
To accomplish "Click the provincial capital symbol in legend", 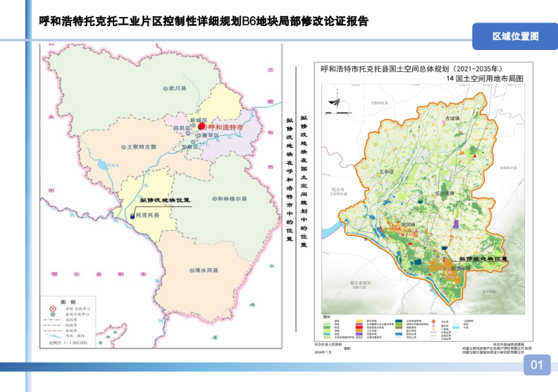I will click(x=52, y=309).
